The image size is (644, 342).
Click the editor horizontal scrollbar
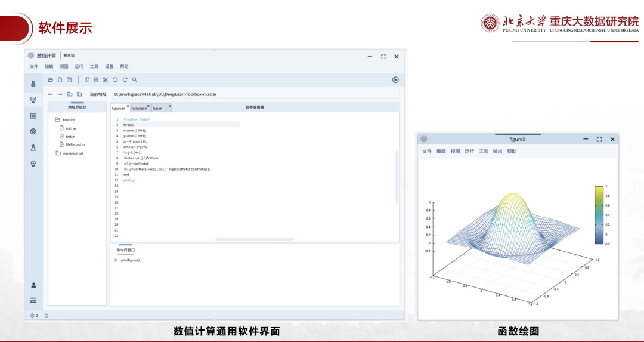pos(255,239)
